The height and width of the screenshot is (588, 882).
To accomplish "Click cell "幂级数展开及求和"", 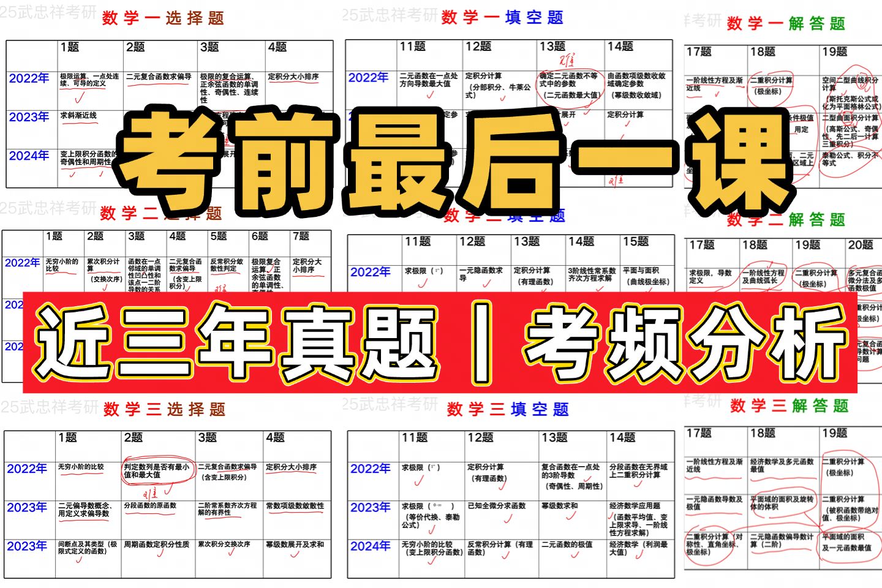I will pyautogui.click(x=295, y=544).
